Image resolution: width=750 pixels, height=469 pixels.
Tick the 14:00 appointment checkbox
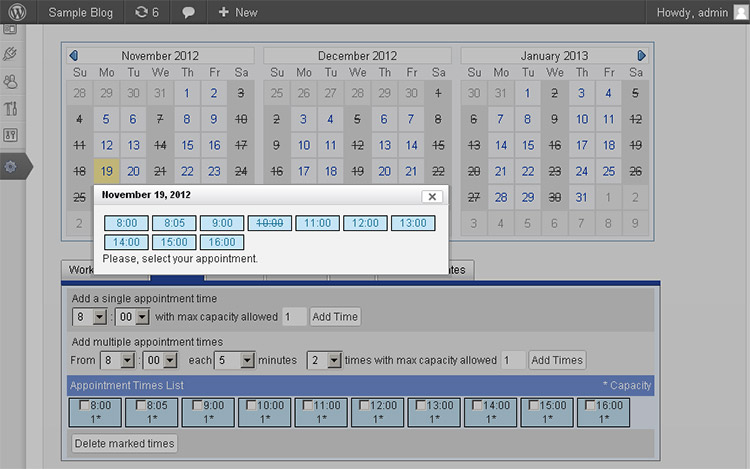pyautogui.click(x=477, y=405)
